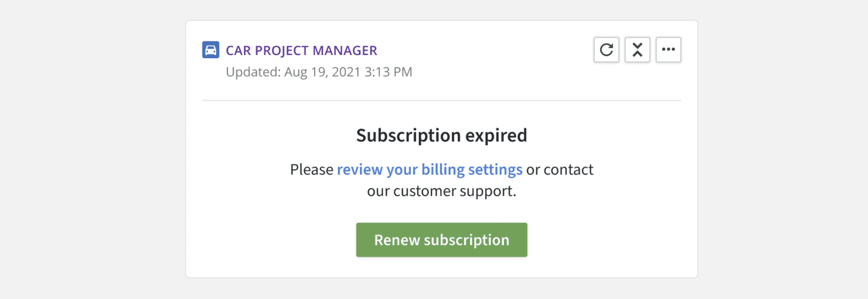The width and height of the screenshot is (868, 299).
Task: Click the word Please in the message
Action: click(x=312, y=170)
